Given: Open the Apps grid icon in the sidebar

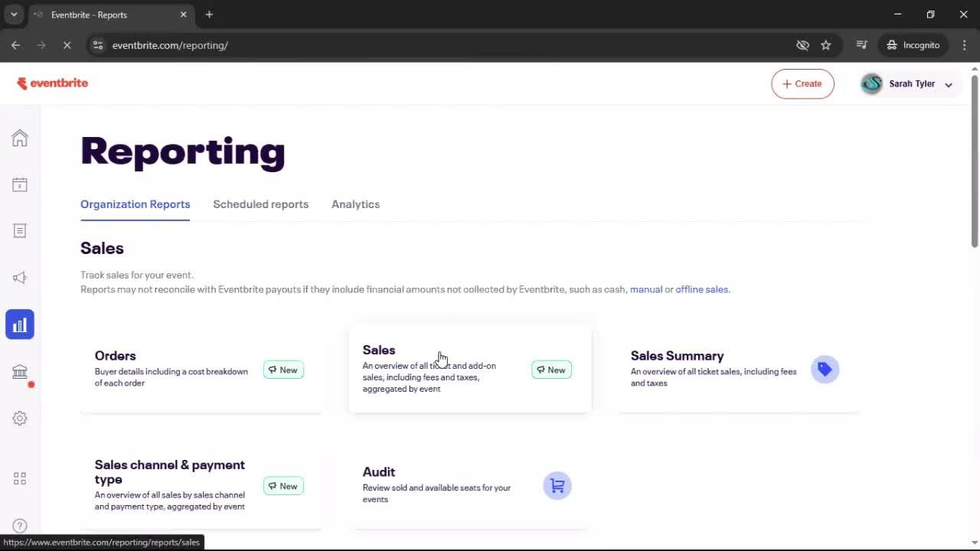Looking at the screenshot, I should (19, 478).
